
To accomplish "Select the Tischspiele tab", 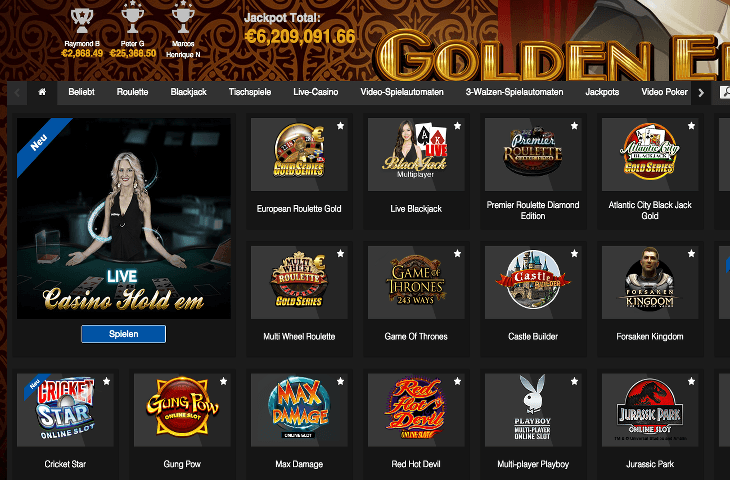I will coord(250,92).
